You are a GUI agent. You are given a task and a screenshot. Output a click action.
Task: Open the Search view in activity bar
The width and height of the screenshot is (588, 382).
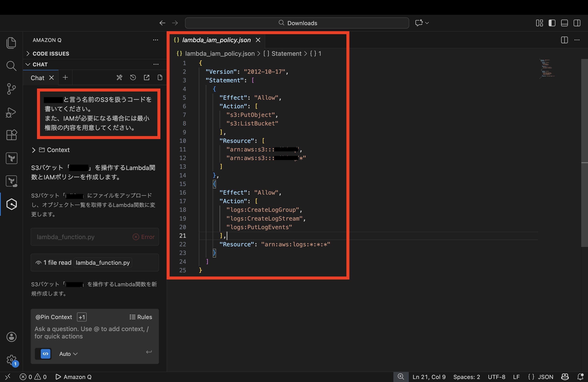[11, 66]
